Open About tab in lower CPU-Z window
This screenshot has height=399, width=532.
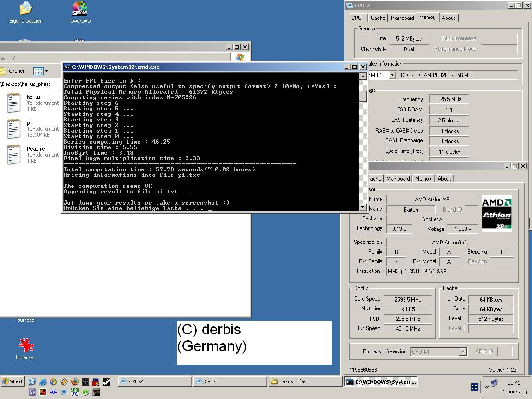click(x=444, y=178)
